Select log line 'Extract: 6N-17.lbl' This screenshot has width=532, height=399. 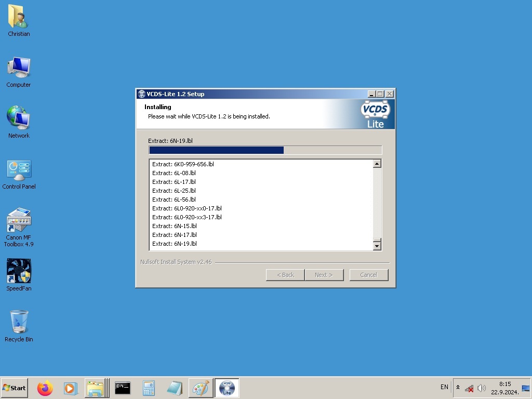(x=175, y=235)
